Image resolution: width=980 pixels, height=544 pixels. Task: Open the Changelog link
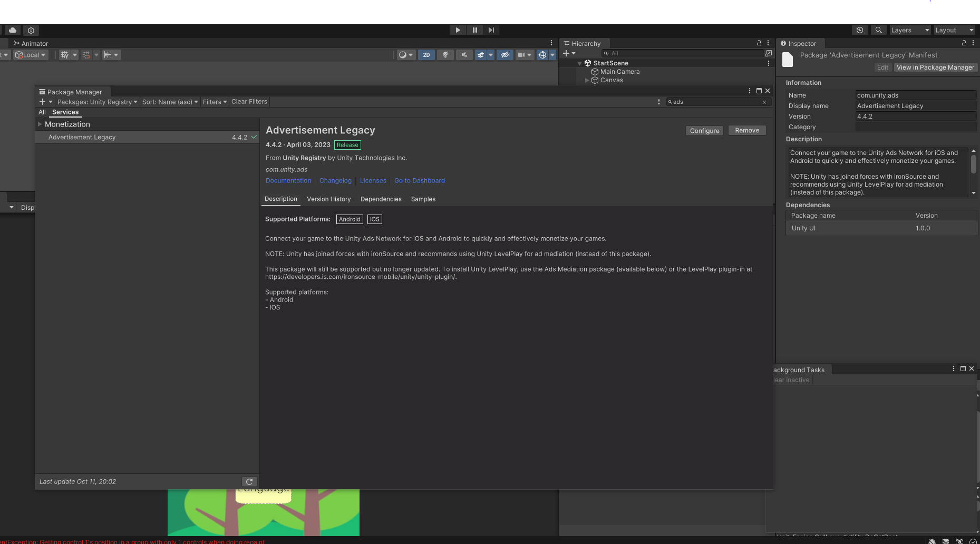point(335,181)
